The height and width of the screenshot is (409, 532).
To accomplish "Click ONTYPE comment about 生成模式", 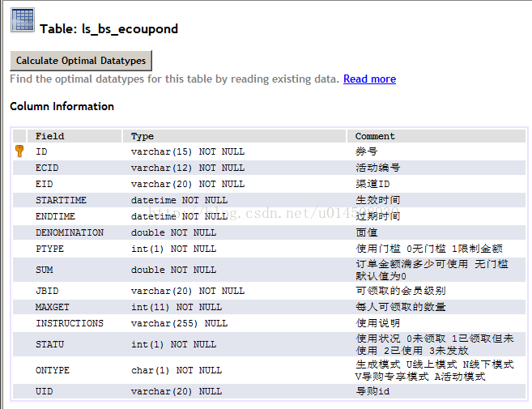I will (435, 370).
